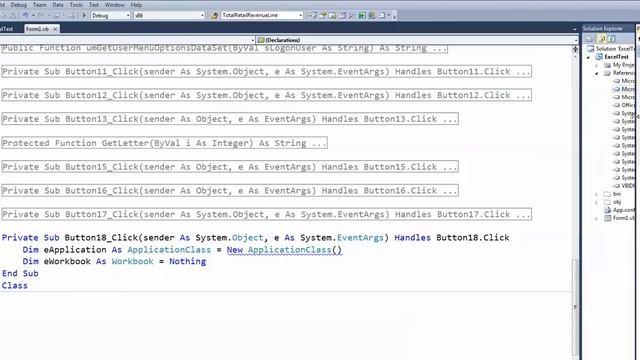
Task: Click the Solution Explorer Refresh icon
Action: [612, 39]
